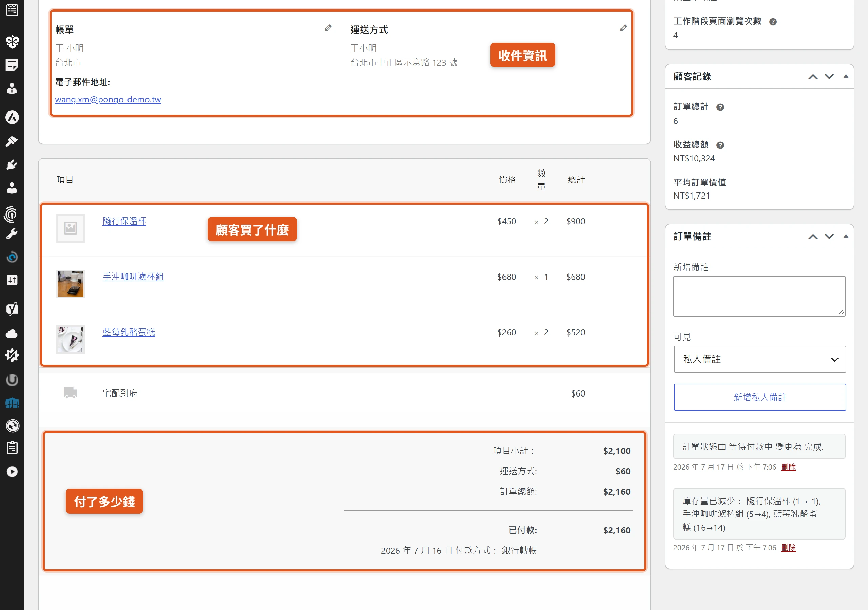Open the hexagon network icon menu
This screenshot has width=868, height=610.
tap(12, 42)
